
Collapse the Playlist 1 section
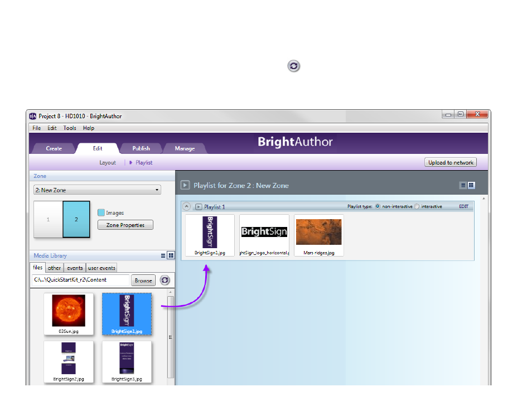point(187,207)
